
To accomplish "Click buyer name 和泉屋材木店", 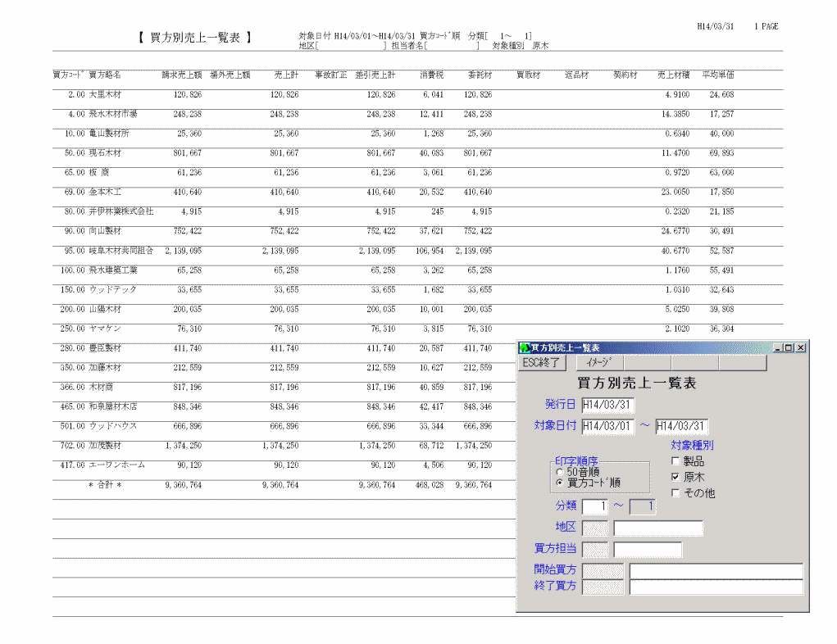I will click(113, 406).
